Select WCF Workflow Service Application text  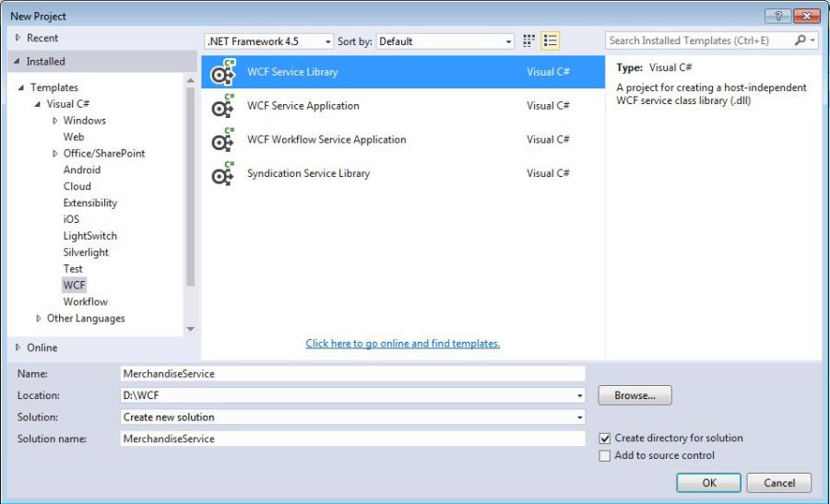click(326, 140)
